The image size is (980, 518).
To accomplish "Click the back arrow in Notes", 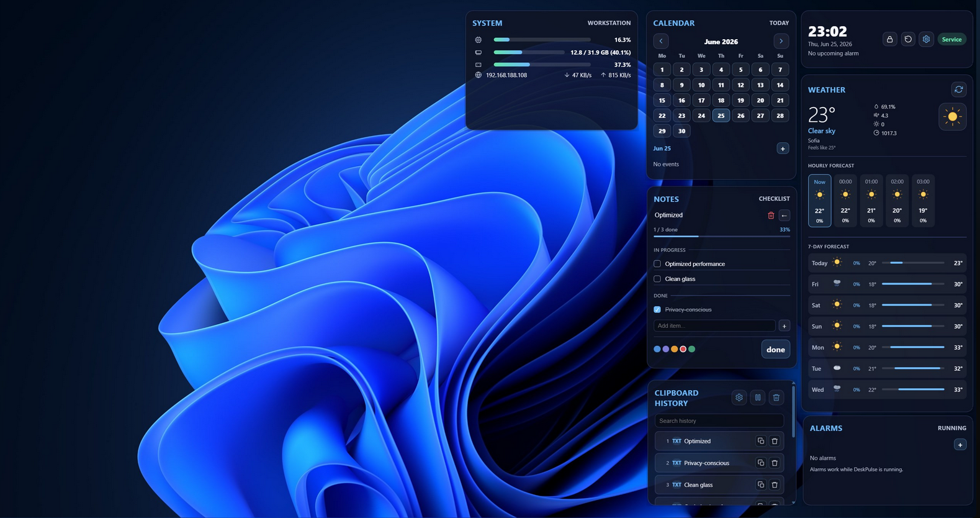I will pyautogui.click(x=784, y=216).
